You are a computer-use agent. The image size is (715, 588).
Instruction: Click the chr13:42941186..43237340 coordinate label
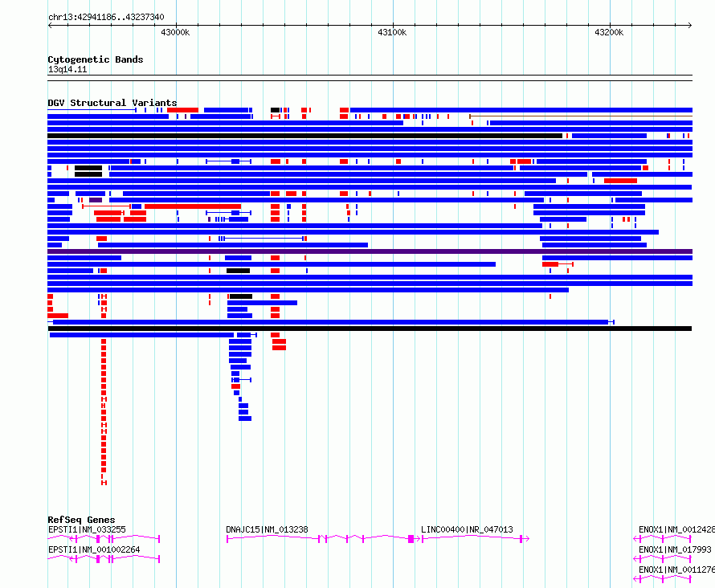106,18
